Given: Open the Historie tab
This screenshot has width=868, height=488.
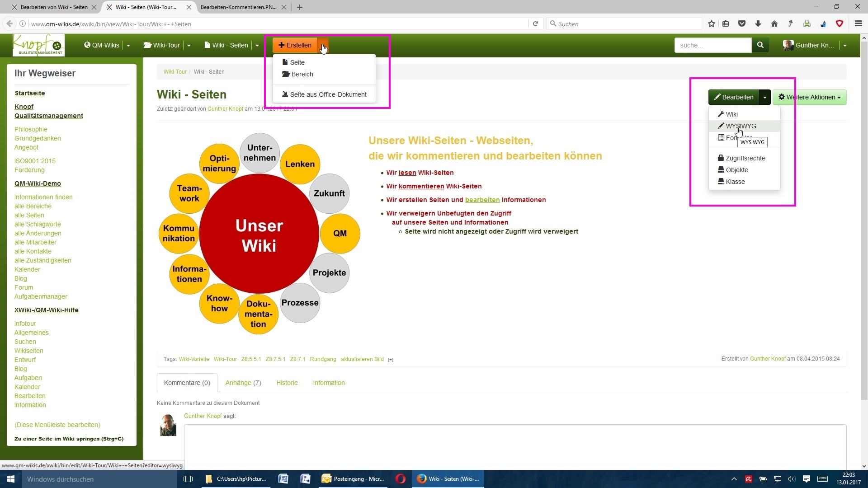Looking at the screenshot, I should pos(287,383).
